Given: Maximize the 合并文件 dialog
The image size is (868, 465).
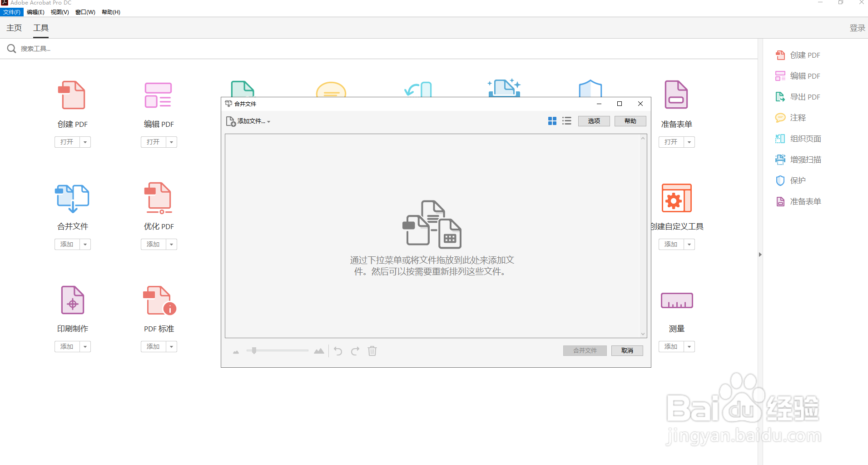Looking at the screenshot, I should (620, 104).
